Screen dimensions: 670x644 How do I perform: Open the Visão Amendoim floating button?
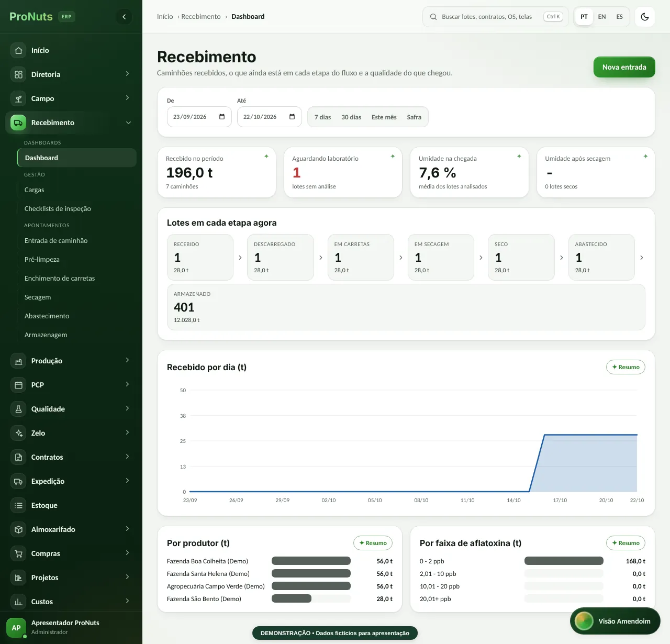[x=615, y=621]
